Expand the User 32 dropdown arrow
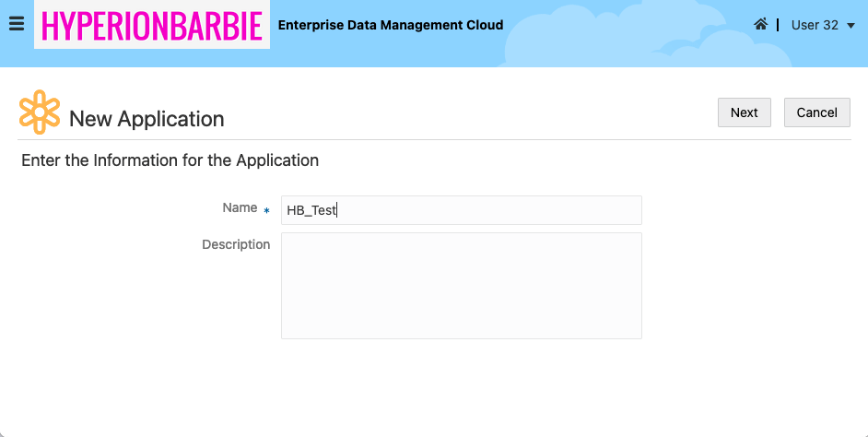Image resolution: width=868 pixels, height=437 pixels. click(x=850, y=26)
